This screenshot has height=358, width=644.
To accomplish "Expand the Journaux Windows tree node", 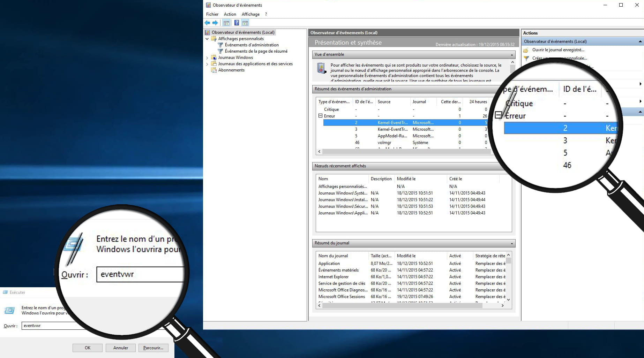I will (207, 58).
